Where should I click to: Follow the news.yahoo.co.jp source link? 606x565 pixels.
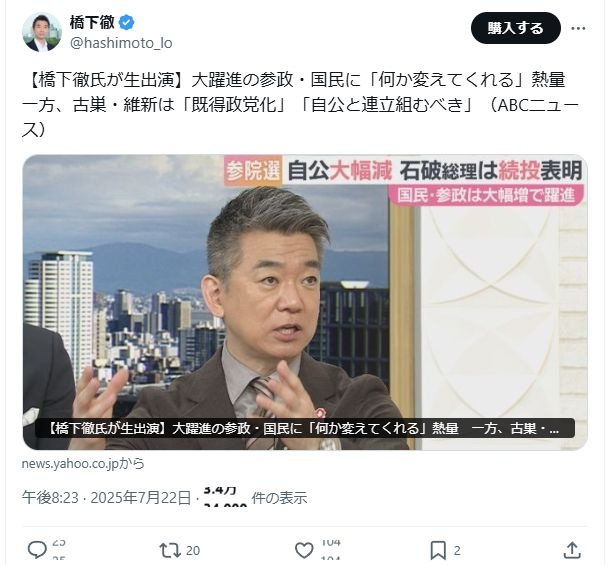83,463
